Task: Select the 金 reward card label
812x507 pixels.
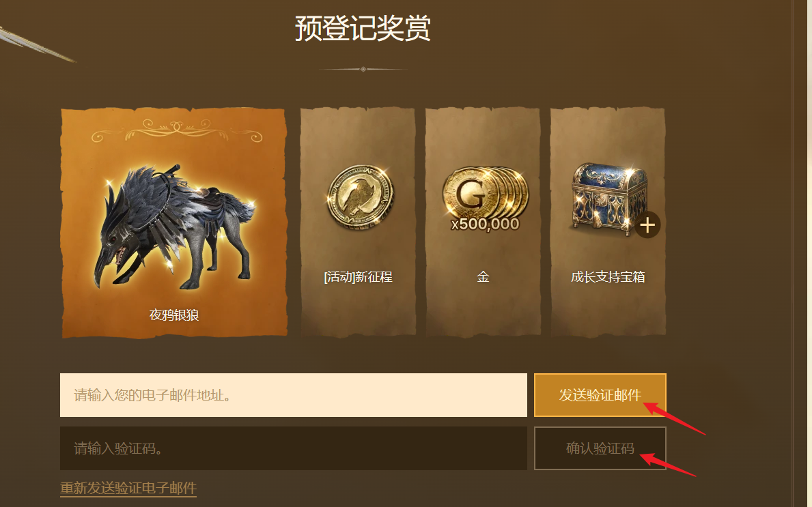Action: tap(483, 277)
